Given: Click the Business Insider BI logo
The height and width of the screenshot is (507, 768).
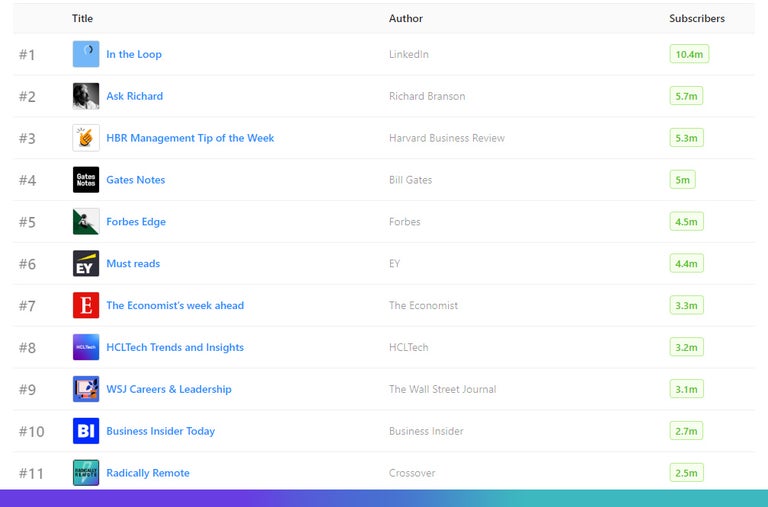Looking at the screenshot, I should [86, 431].
